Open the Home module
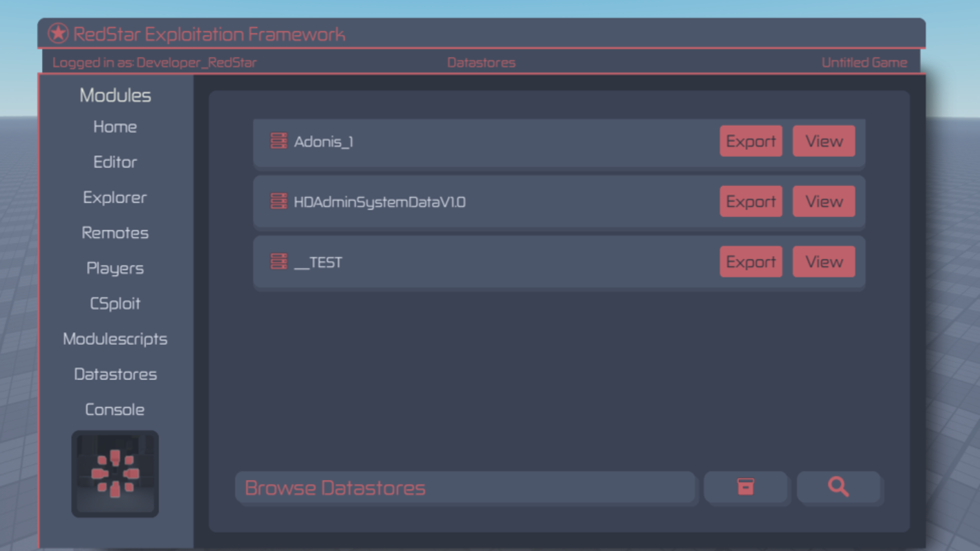 (115, 127)
